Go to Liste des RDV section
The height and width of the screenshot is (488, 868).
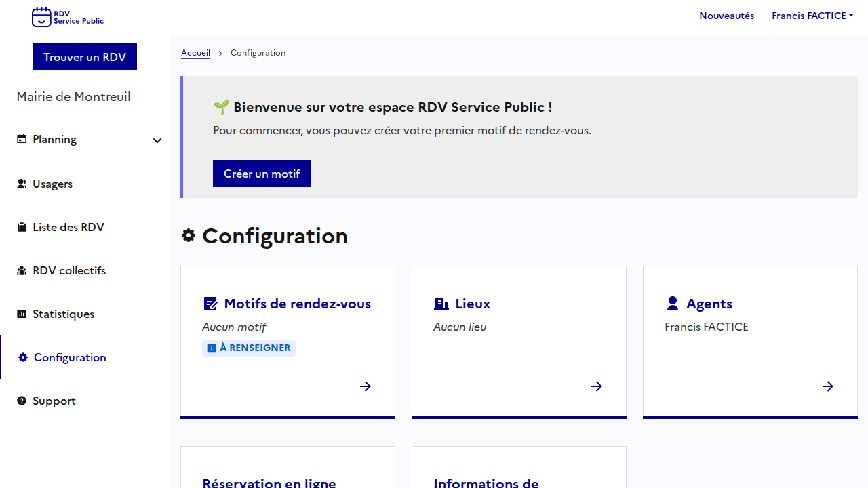[x=68, y=227]
